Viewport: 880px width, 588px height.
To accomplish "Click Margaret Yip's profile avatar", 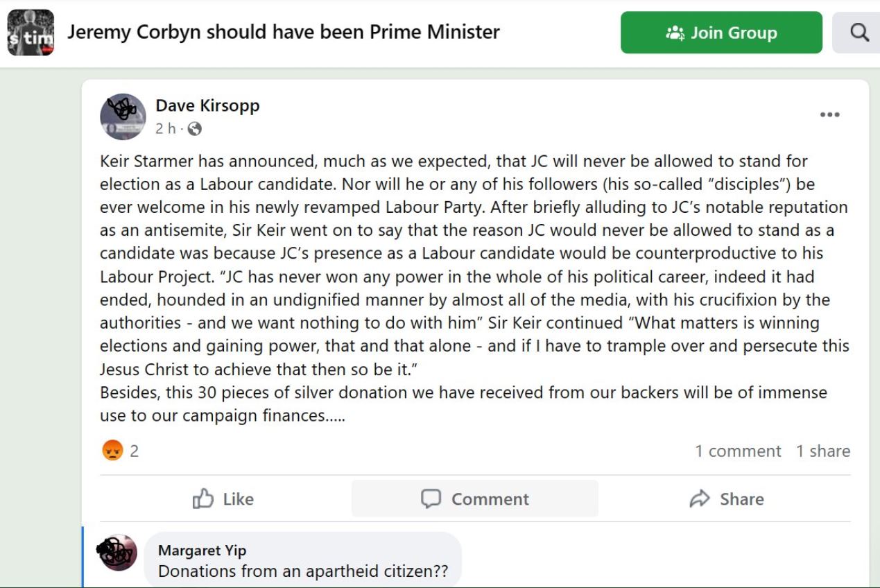I will click(118, 553).
